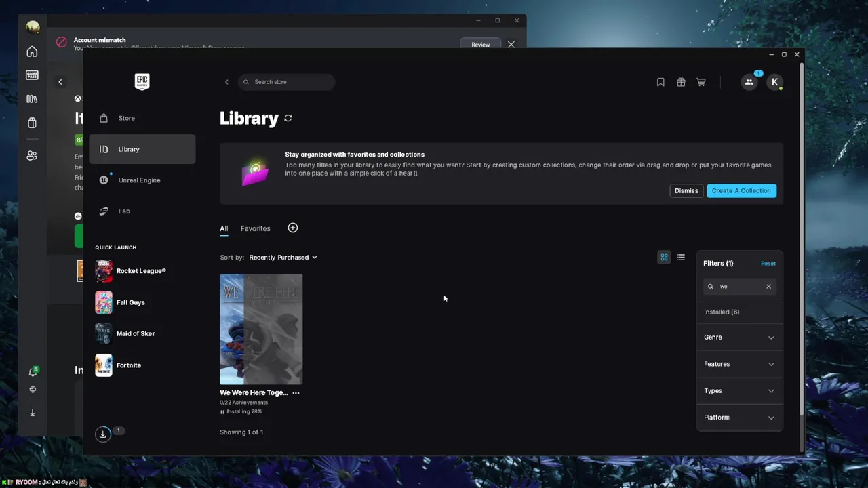Open My Library in Xbox app sidebar

click(32, 99)
